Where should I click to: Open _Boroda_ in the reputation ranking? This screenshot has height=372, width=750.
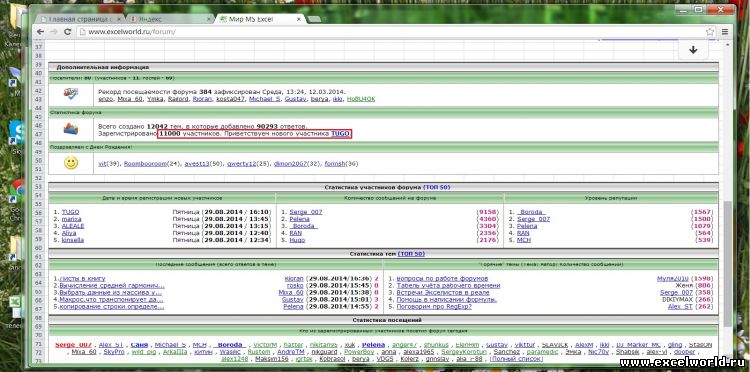(x=531, y=212)
